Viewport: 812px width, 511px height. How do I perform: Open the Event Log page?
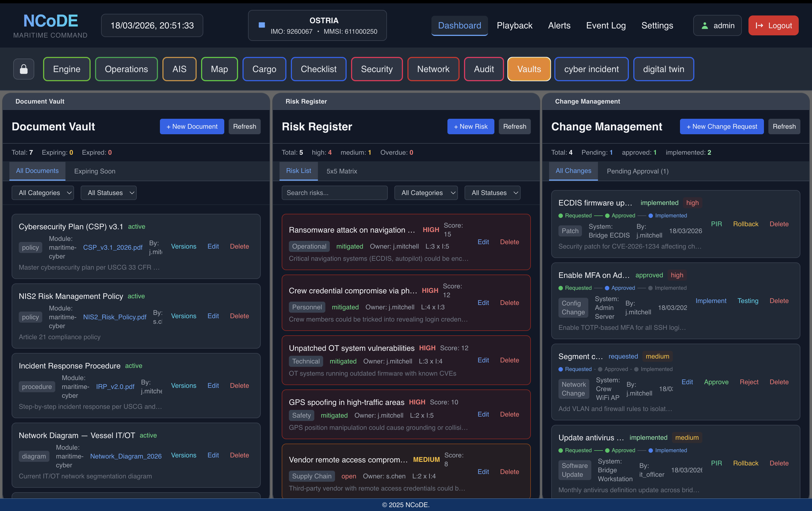(x=606, y=25)
